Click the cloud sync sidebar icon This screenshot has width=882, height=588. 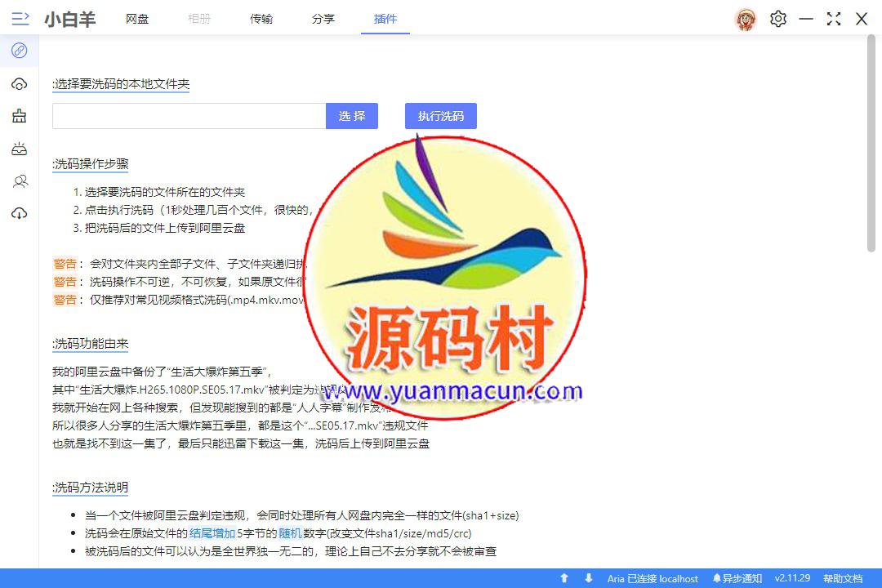[x=20, y=84]
